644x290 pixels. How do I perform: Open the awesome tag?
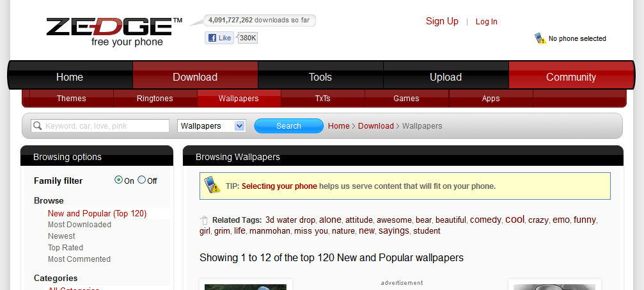coord(394,220)
